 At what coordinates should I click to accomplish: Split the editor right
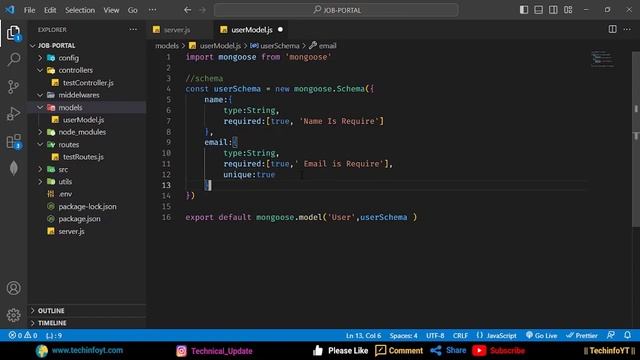pyautogui.click(x=613, y=29)
